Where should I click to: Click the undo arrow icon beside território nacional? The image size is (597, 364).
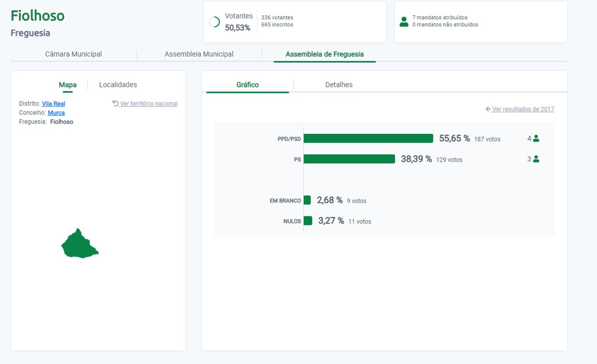click(115, 103)
